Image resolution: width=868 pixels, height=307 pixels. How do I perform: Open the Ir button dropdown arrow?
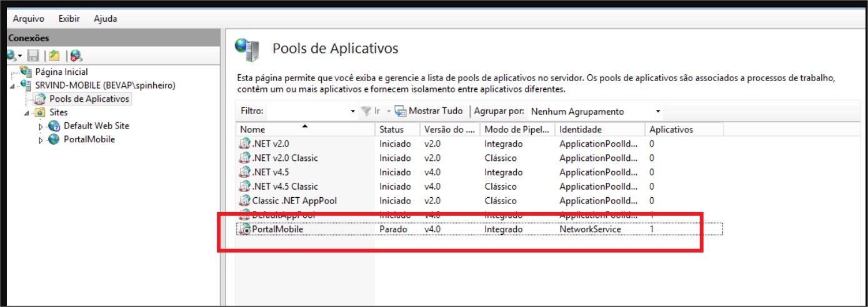click(388, 112)
